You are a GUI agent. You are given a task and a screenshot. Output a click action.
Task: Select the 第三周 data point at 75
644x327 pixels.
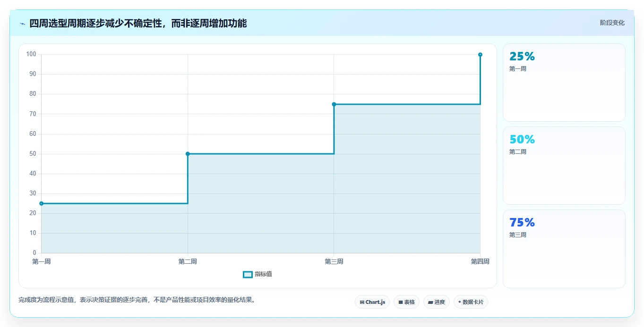tap(334, 104)
